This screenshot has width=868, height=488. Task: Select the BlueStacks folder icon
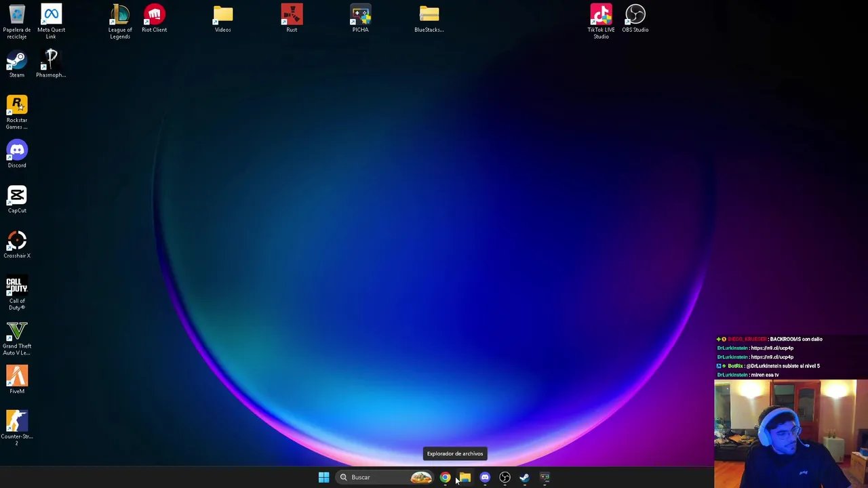pyautogui.click(x=429, y=18)
